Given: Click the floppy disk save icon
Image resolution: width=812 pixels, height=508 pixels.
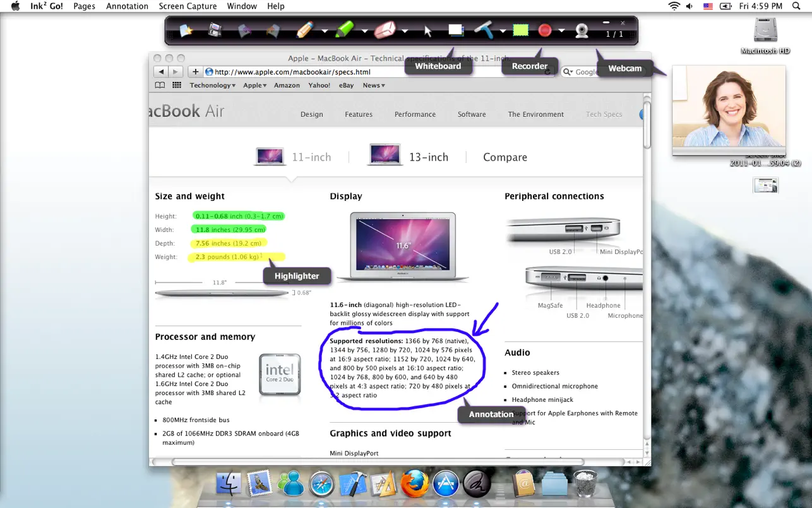Looking at the screenshot, I should tap(215, 30).
